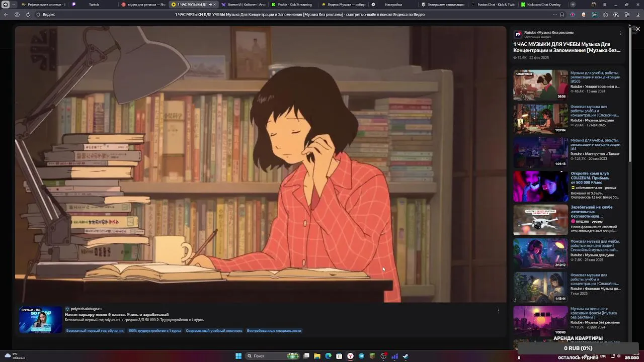The height and width of the screenshot is (362, 644).
Task: Open the Task View taskbar icon
Action: (306, 356)
